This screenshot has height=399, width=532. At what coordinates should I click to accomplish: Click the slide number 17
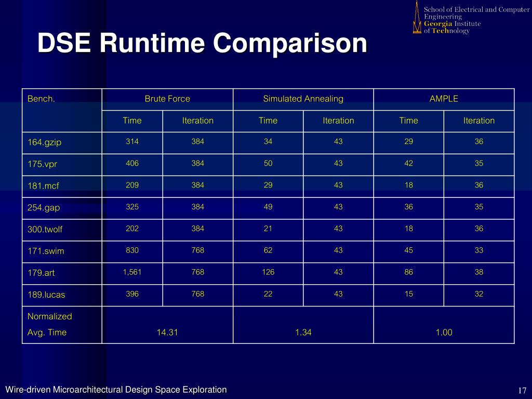[522, 391]
